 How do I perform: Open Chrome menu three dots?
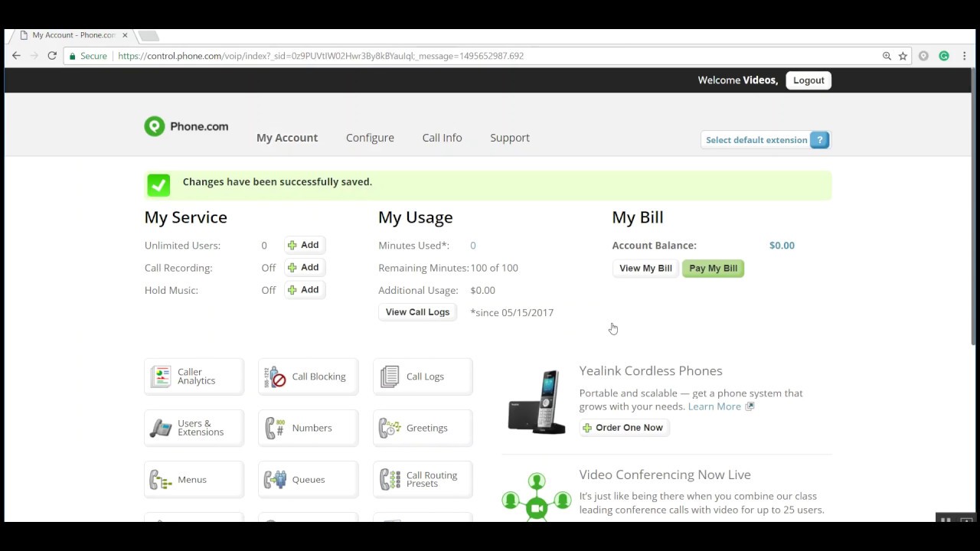pos(965,56)
